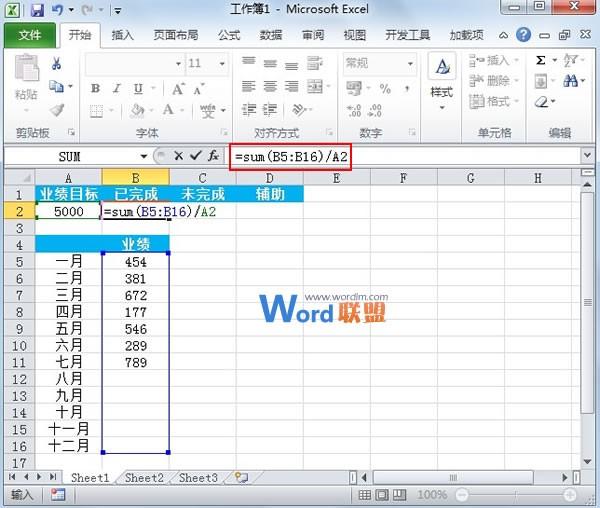600x508 pixels.
Task: Confirm formula with the Enter checkmark
Action: (195, 156)
